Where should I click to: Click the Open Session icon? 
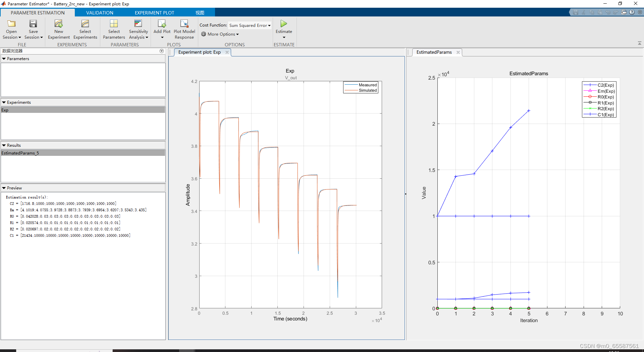[11, 29]
